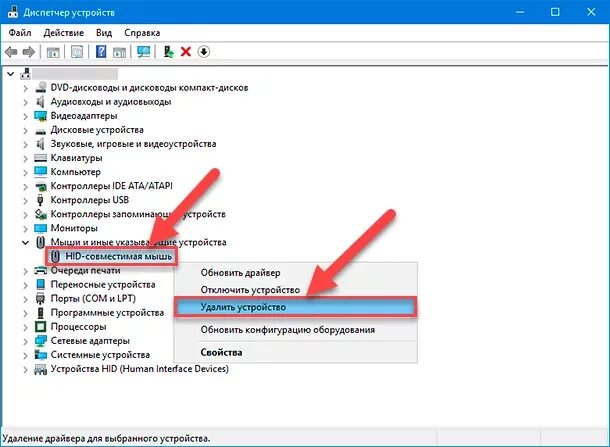Image resolution: width=610 pixels, height=447 pixels.
Task: Choose Удалить устройство in context menu
Action: tap(296, 307)
